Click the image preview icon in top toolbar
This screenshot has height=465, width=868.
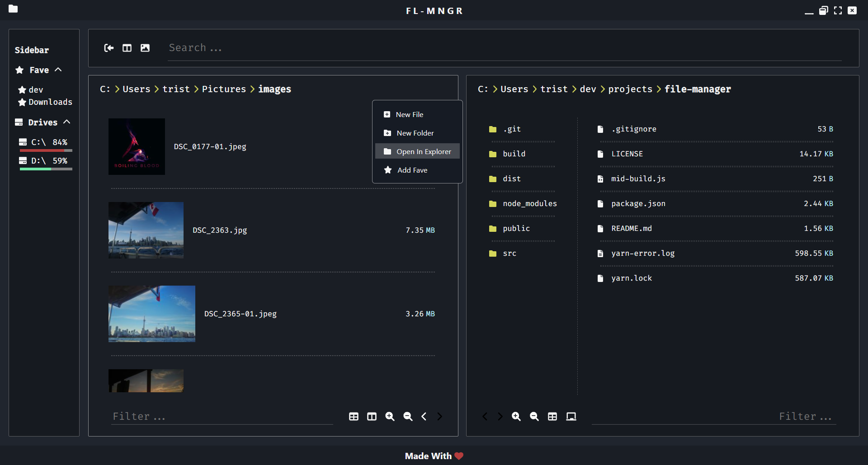click(145, 48)
